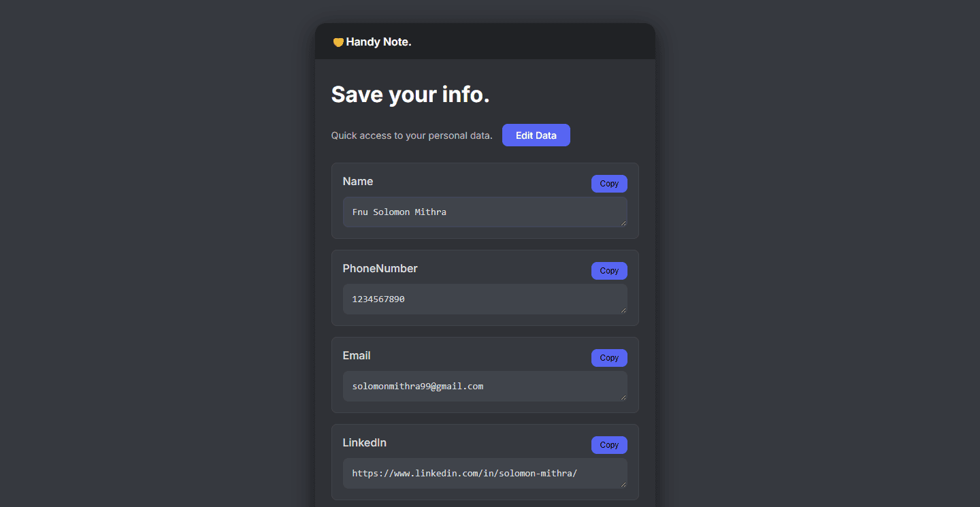Focus the Name text box with Fnu Solomon Mithra
This screenshot has height=507, width=980.
tap(485, 212)
